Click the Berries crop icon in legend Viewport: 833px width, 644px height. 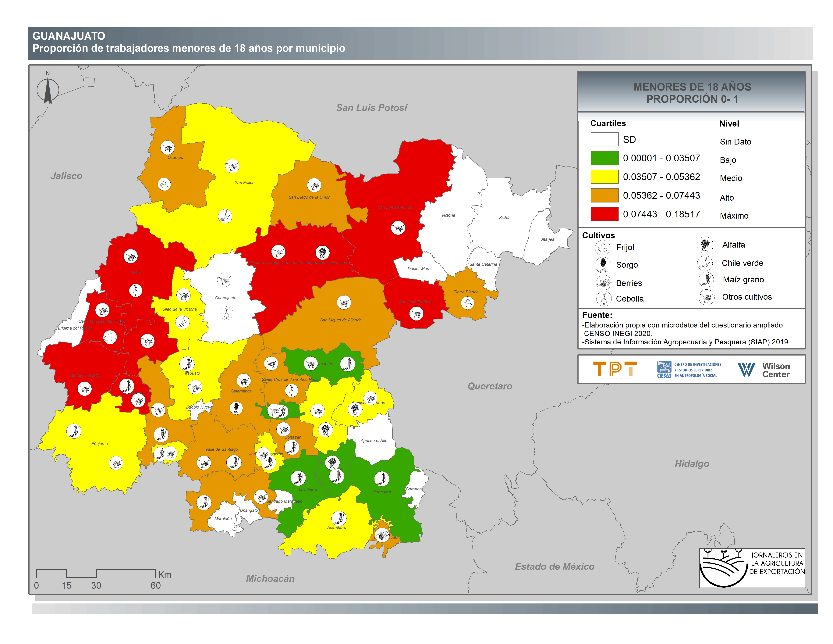point(603,283)
